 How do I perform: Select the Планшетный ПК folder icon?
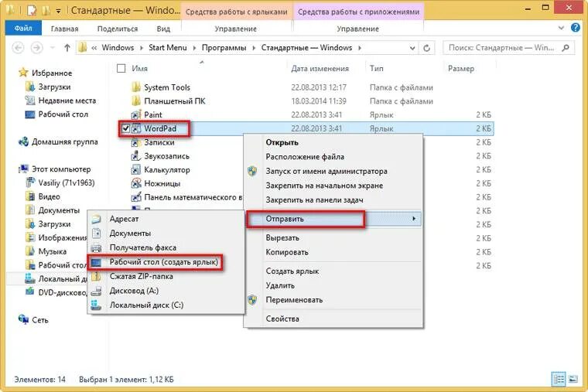click(136, 101)
